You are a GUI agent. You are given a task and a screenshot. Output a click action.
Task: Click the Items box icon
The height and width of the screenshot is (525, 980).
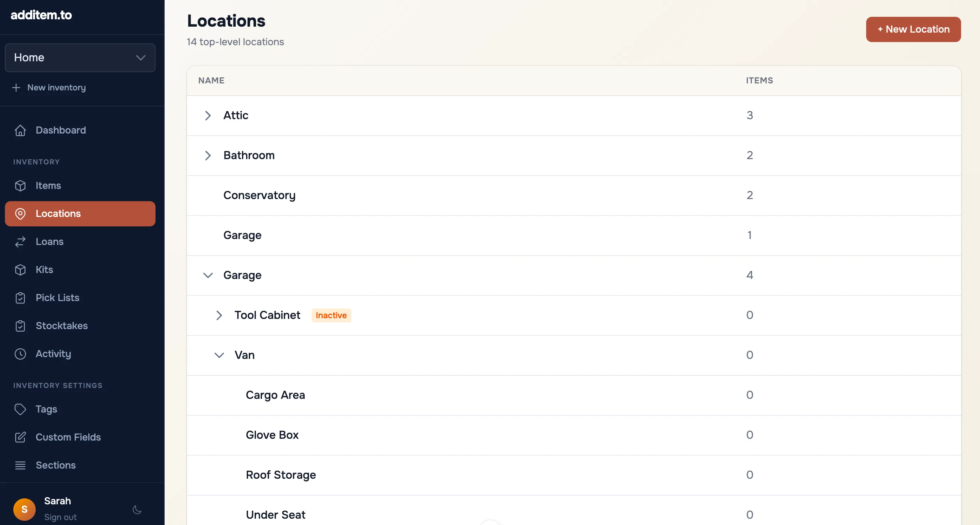pos(20,185)
